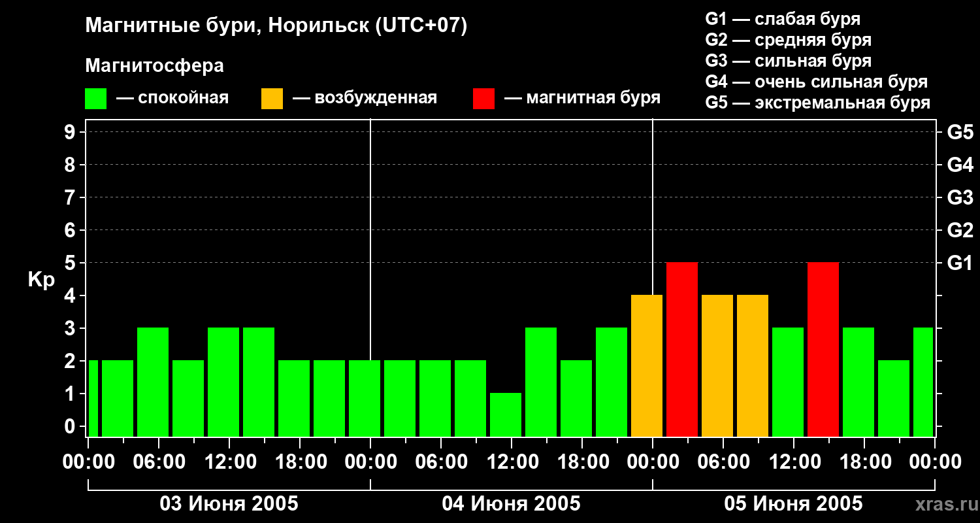This screenshot has height=523, width=980.
Task: Click the 'G1 — слабая буря' legend line
Action: click(783, 19)
